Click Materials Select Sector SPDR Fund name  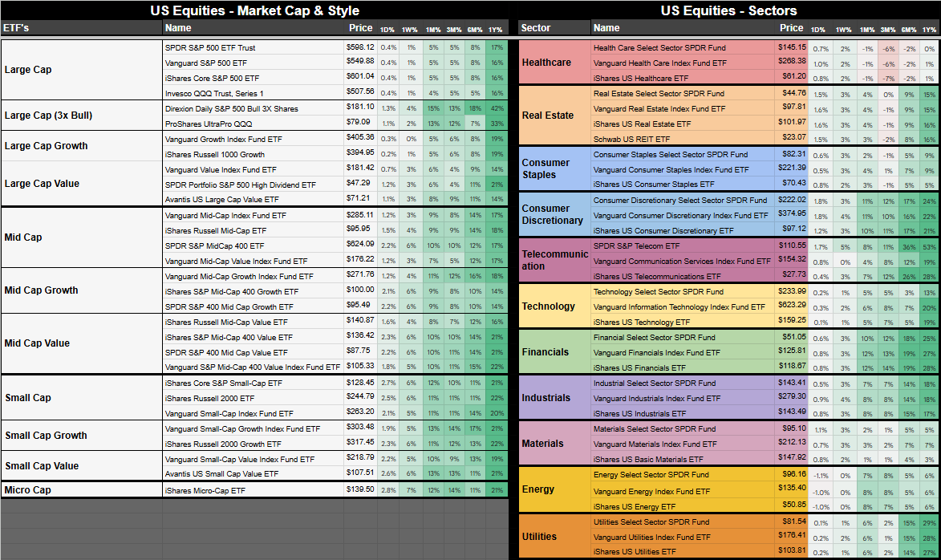[x=655, y=429]
